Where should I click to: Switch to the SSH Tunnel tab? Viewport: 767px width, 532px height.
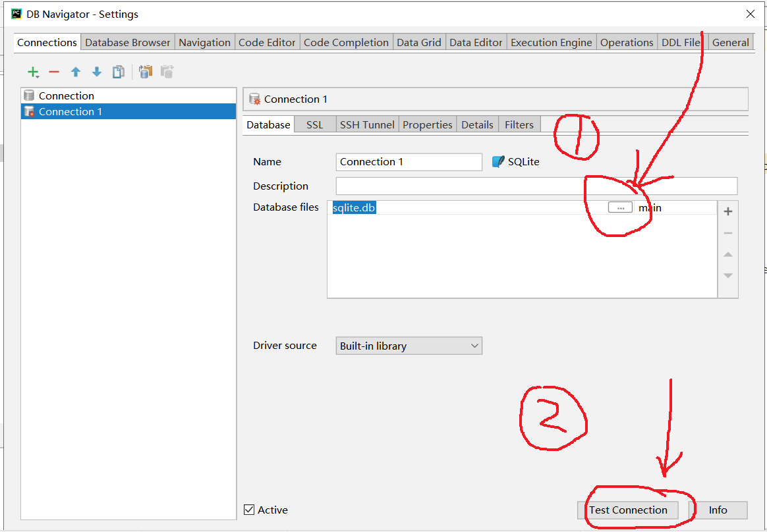pyautogui.click(x=366, y=124)
